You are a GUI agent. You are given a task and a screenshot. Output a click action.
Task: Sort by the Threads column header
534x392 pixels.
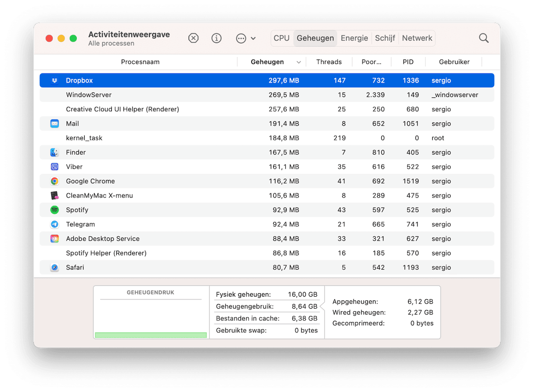329,62
